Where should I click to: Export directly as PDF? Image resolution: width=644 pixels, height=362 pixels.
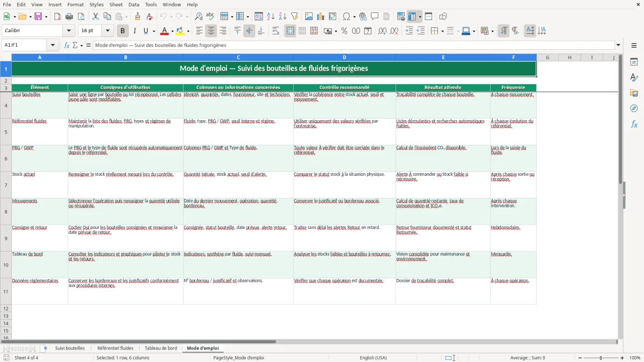click(x=57, y=17)
